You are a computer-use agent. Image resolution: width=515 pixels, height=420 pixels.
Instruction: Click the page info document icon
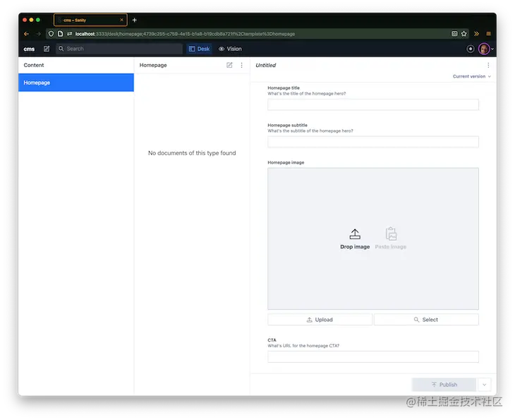[60, 34]
